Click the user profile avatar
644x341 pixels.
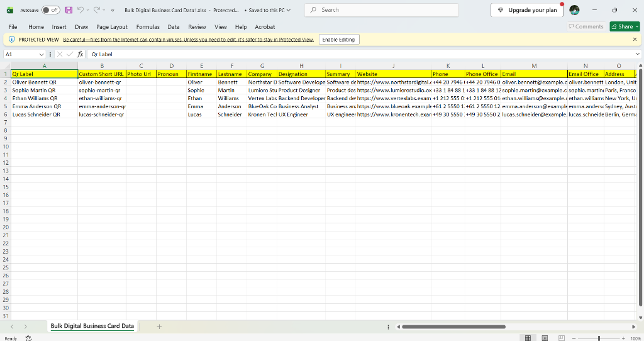click(574, 10)
